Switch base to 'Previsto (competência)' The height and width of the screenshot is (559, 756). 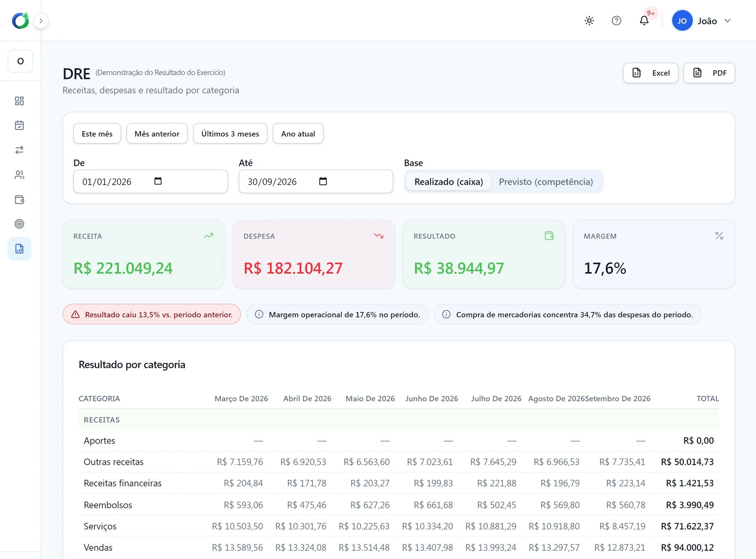click(546, 182)
